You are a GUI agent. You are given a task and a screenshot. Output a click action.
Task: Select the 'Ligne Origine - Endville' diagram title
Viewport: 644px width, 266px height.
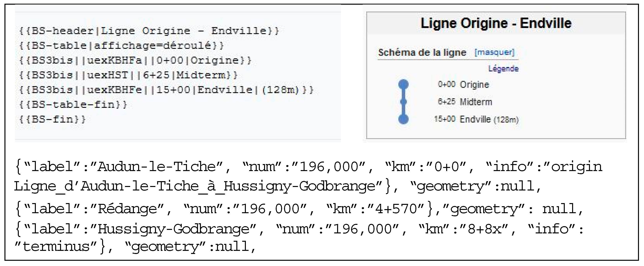496,23
